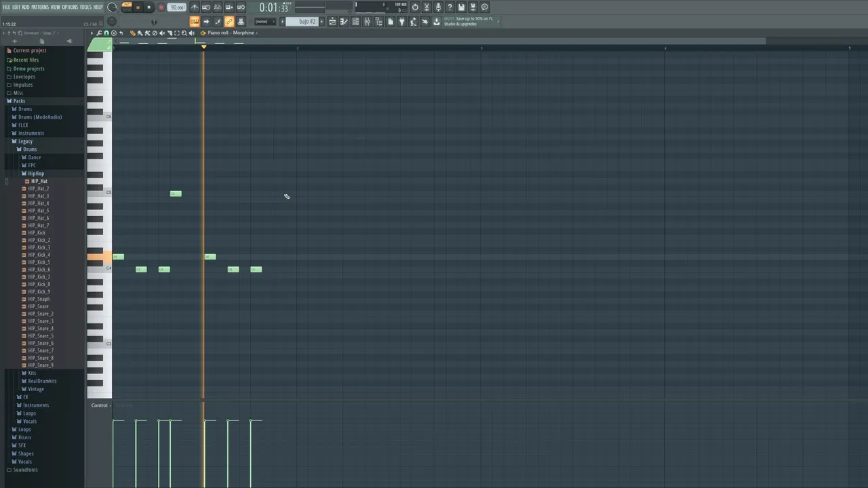Open the EDIT menu

tap(16, 7)
